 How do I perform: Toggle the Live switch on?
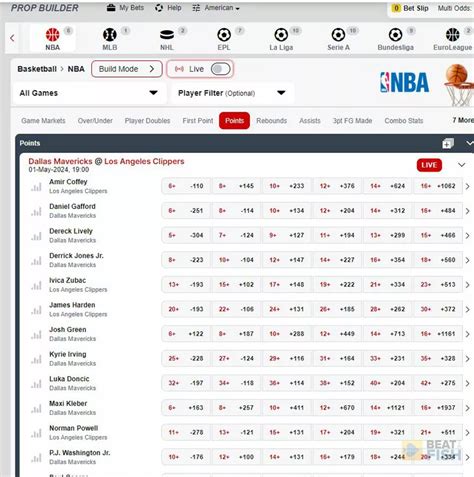click(x=220, y=69)
